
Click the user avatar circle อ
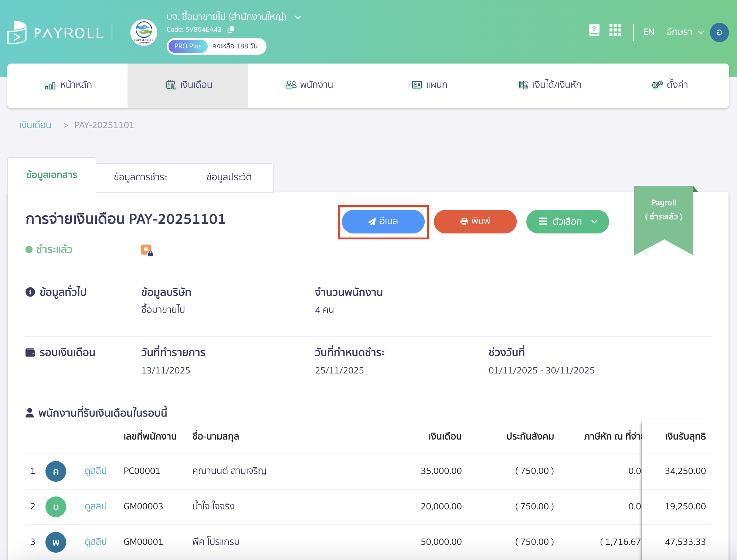[x=719, y=33]
